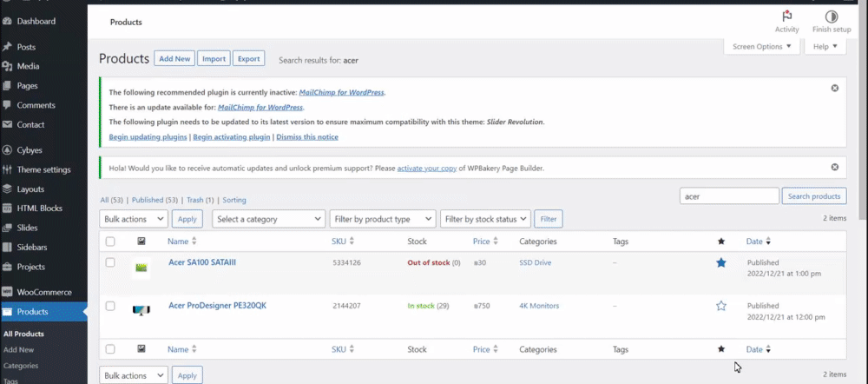
Task: Click the Add New button beside Products heading
Action: [174, 59]
